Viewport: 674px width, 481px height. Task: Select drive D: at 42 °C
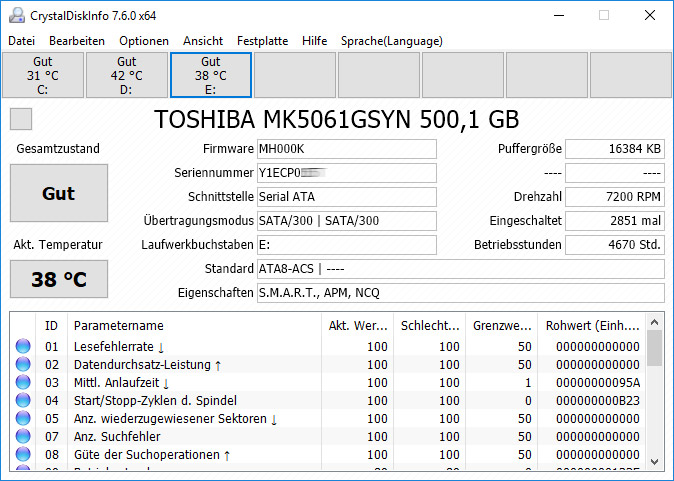[127, 75]
